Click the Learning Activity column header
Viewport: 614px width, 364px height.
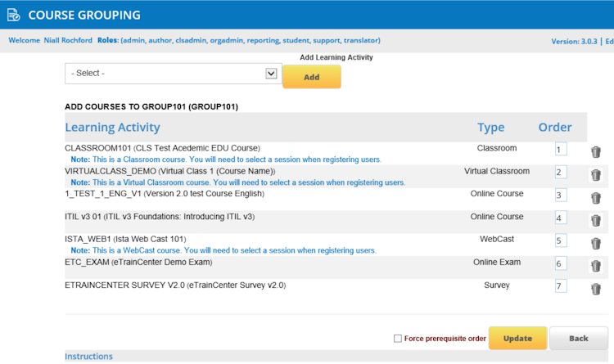pos(112,128)
